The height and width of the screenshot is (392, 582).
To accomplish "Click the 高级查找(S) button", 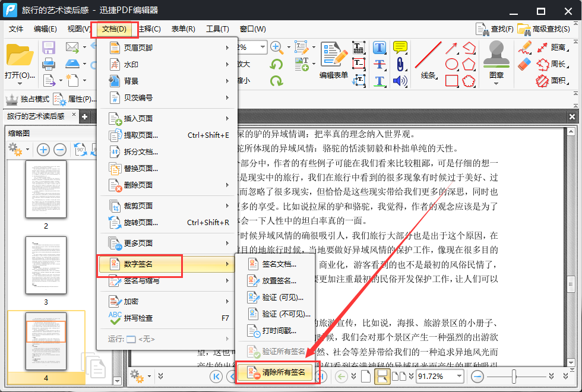I will pos(543,29).
